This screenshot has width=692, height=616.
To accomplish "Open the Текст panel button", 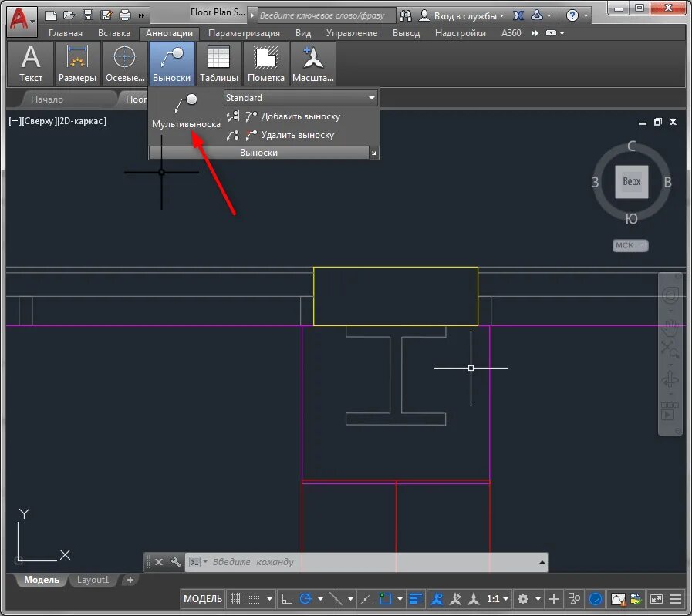I will tap(31, 63).
